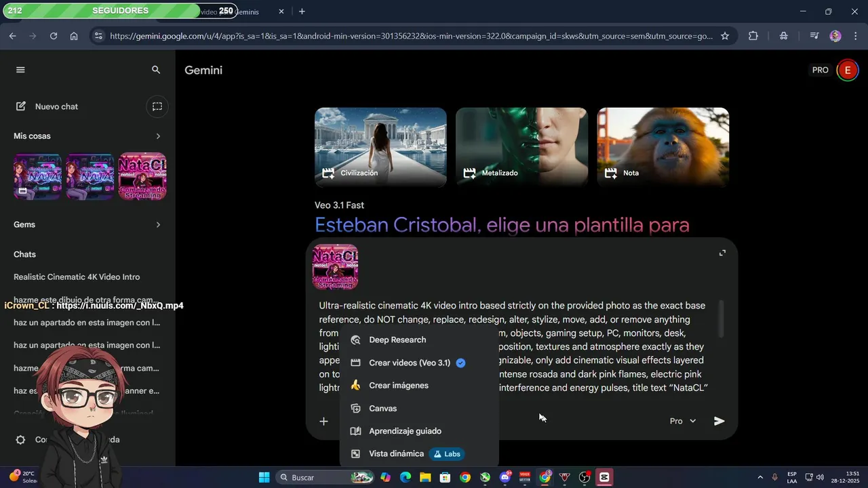The width and height of the screenshot is (868, 488).
Task: Open the browser extensions puzzle icon
Action: 753,36
